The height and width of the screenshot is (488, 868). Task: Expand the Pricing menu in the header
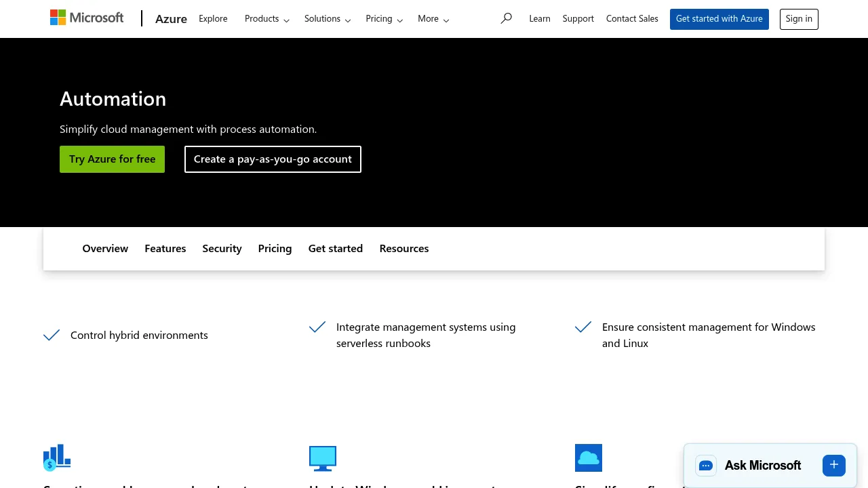(x=384, y=19)
